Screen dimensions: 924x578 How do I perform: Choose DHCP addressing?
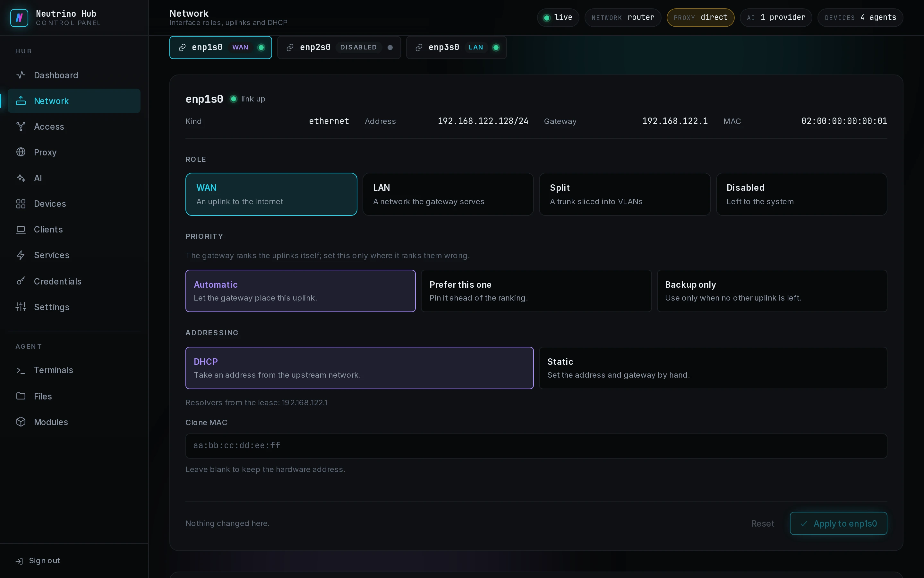pyautogui.click(x=359, y=368)
